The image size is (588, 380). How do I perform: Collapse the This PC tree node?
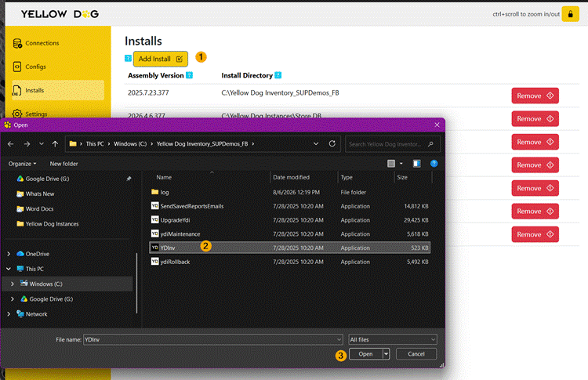(x=9, y=269)
